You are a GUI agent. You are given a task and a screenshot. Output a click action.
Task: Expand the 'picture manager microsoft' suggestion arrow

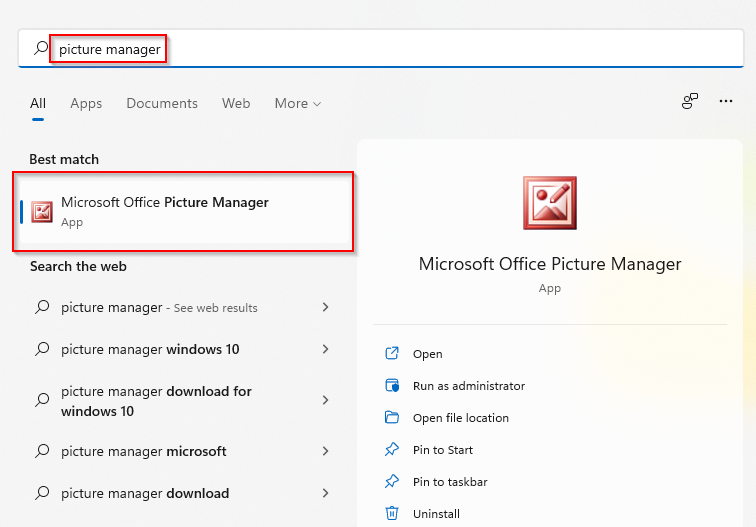click(x=326, y=451)
